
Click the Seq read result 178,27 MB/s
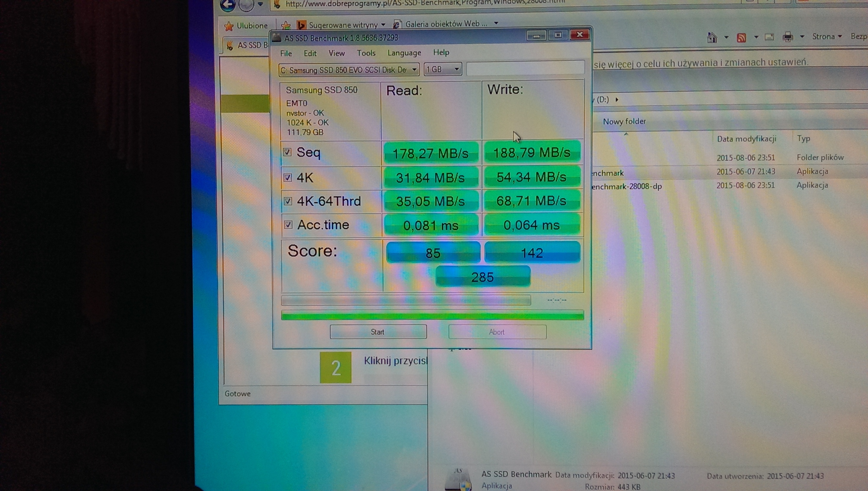(x=431, y=153)
